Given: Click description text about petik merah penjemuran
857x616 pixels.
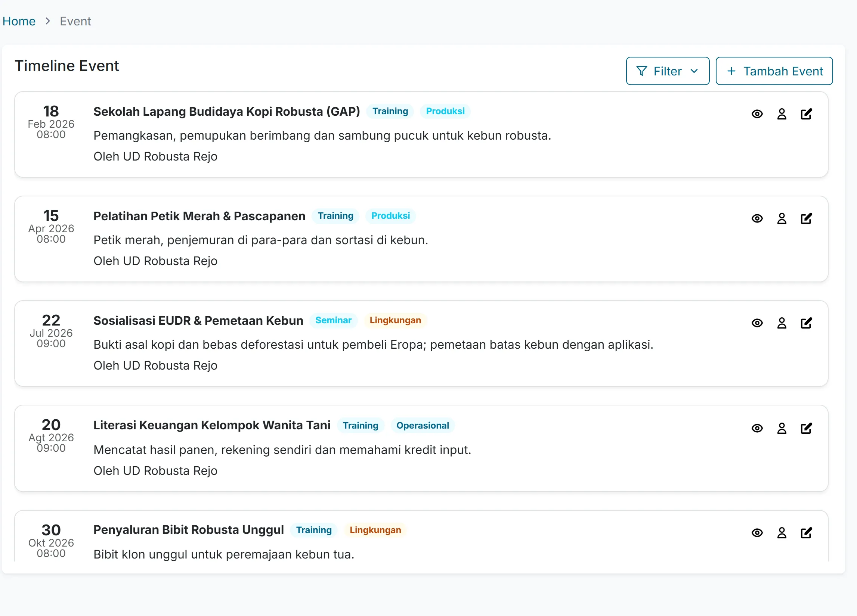Looking at the screenshot, I should (260, 240).
